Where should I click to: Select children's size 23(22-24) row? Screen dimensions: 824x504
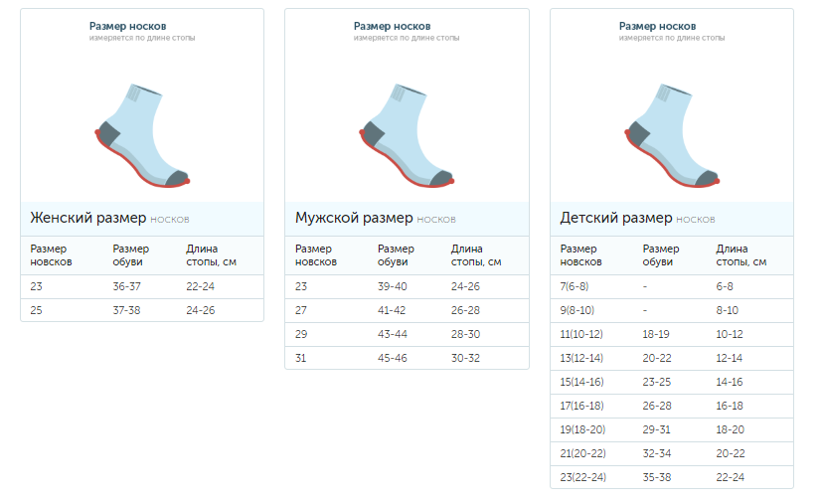(x=672, y=477)
